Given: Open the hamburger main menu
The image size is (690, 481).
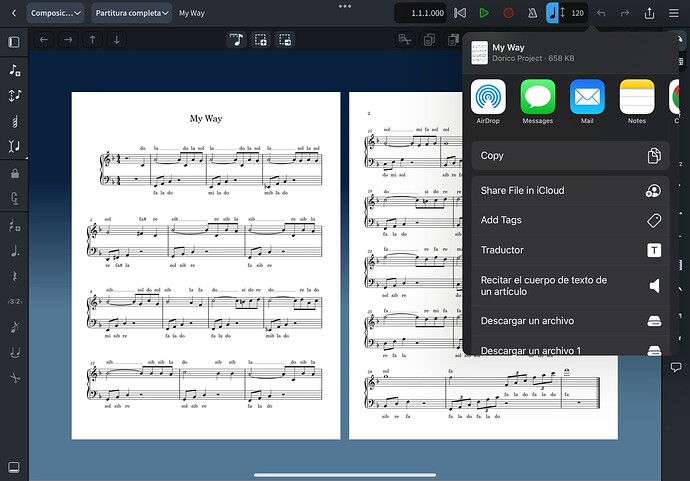Looking at the screenshot, I should [674, 13].
